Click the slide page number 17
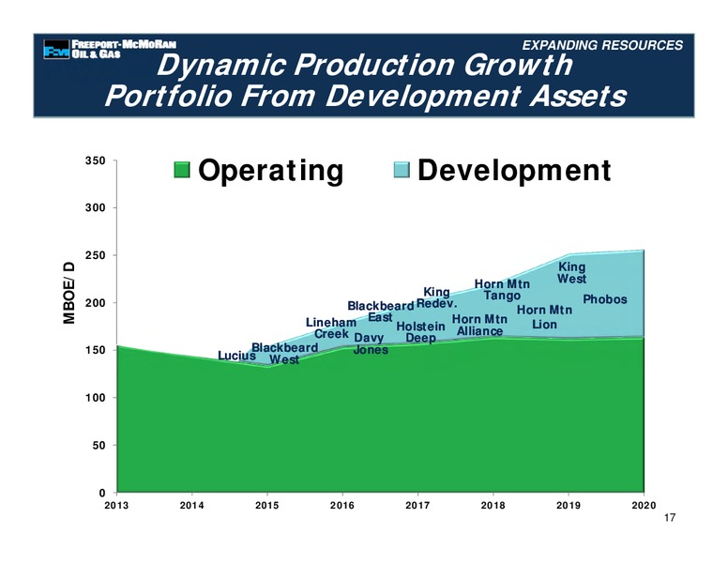Image resolution: width=728 pixels, height=563 pixels. coord(670,517)
